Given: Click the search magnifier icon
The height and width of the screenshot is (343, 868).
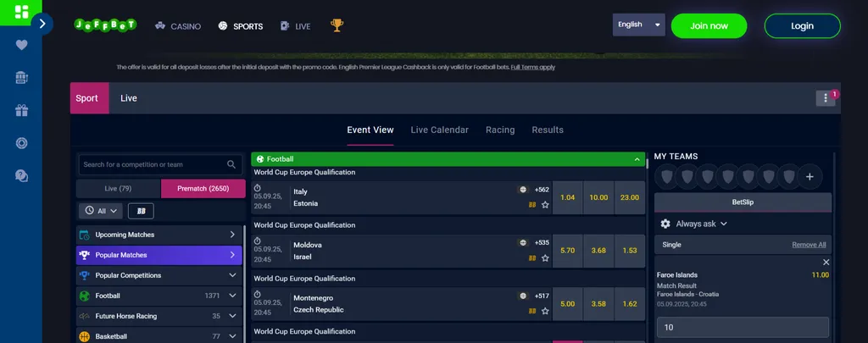Looking at the screenshot, I should coord(231,164).
